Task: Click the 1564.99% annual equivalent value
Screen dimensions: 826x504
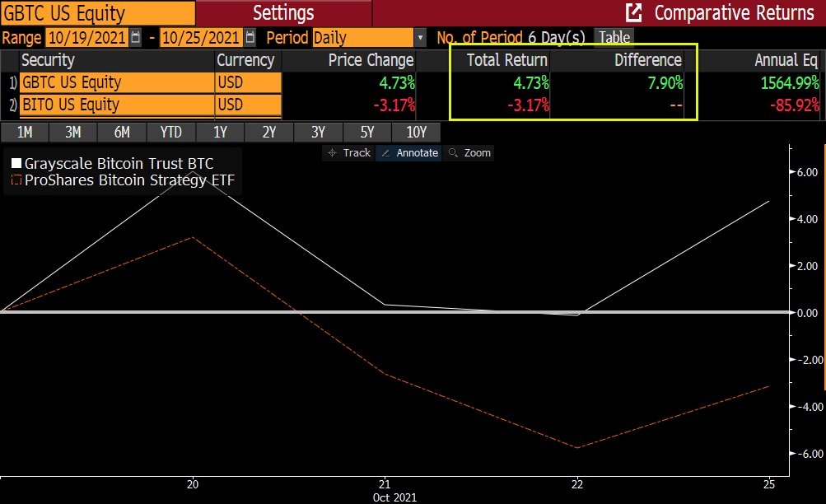Action: click(790, 82)
